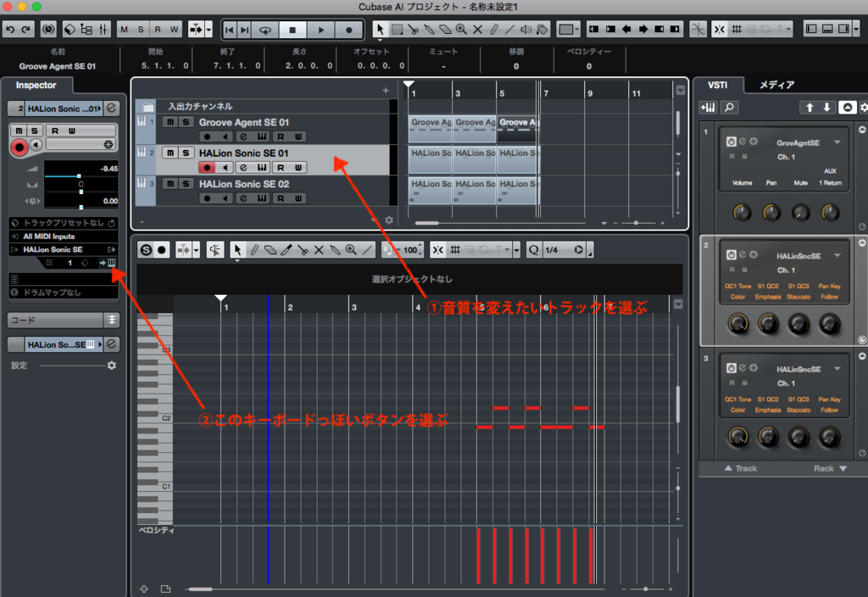The width and height of the screenshot is (868, 597).
Task: Select the Mute X tool in main toolbar
Action: pyautogui.click(x=477, y=30)
